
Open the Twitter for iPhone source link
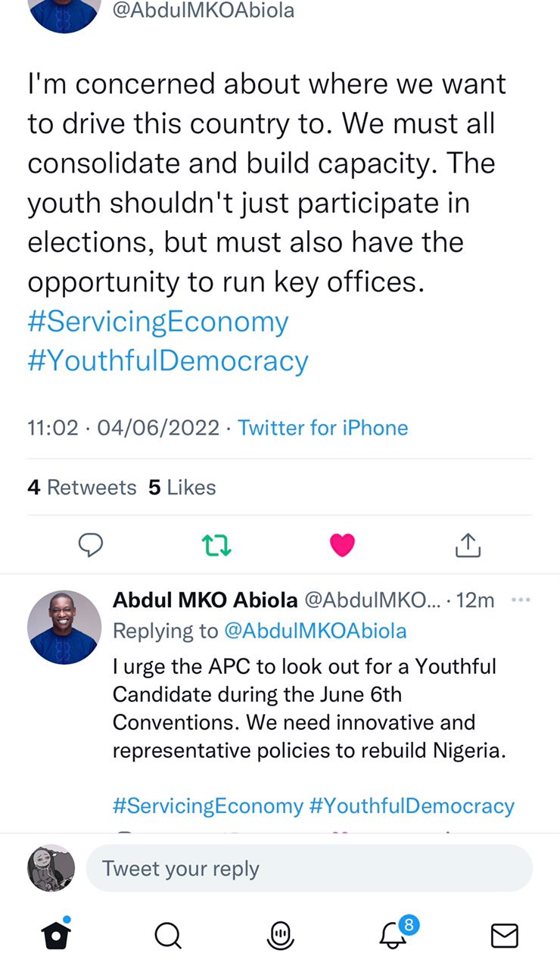(x=323, y=428)
